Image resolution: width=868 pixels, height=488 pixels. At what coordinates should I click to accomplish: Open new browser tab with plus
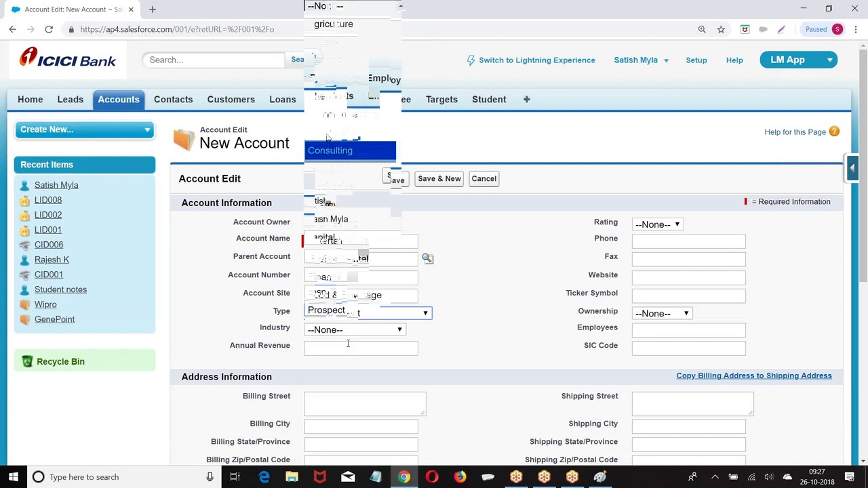click(153, 9)
